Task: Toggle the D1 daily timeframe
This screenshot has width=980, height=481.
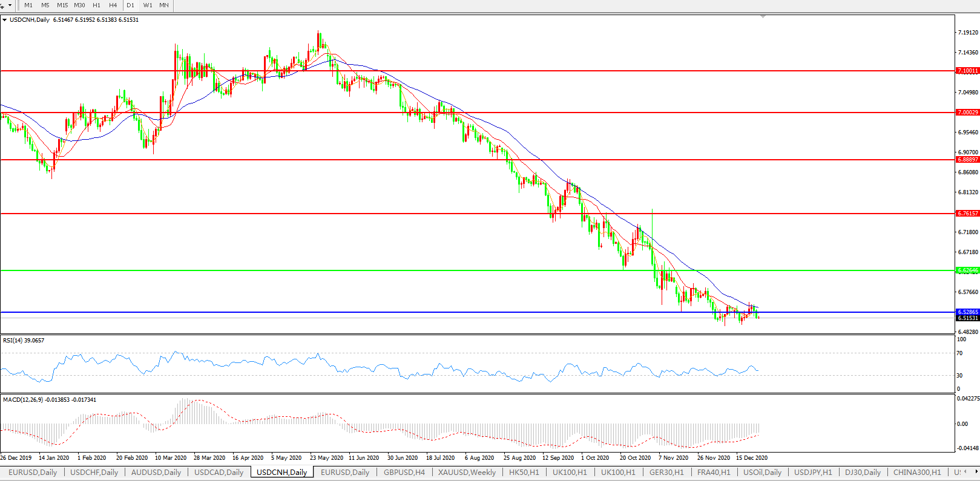Action: (x=131, y=5)
